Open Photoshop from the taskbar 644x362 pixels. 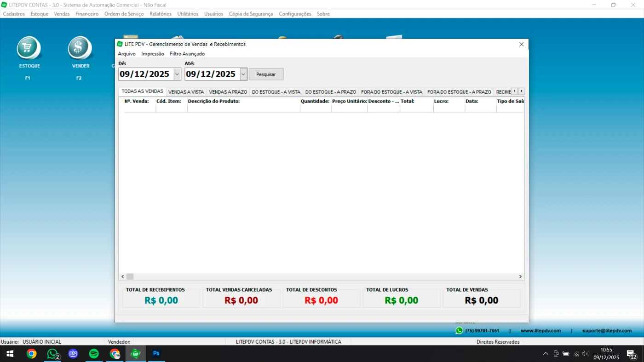[x=156, y=354]
